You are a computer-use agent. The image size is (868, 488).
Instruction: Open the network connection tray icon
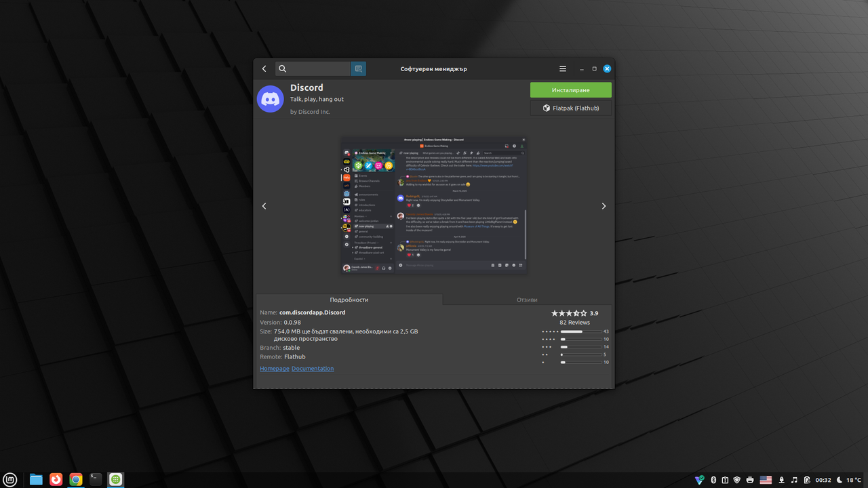click(782, 480)
